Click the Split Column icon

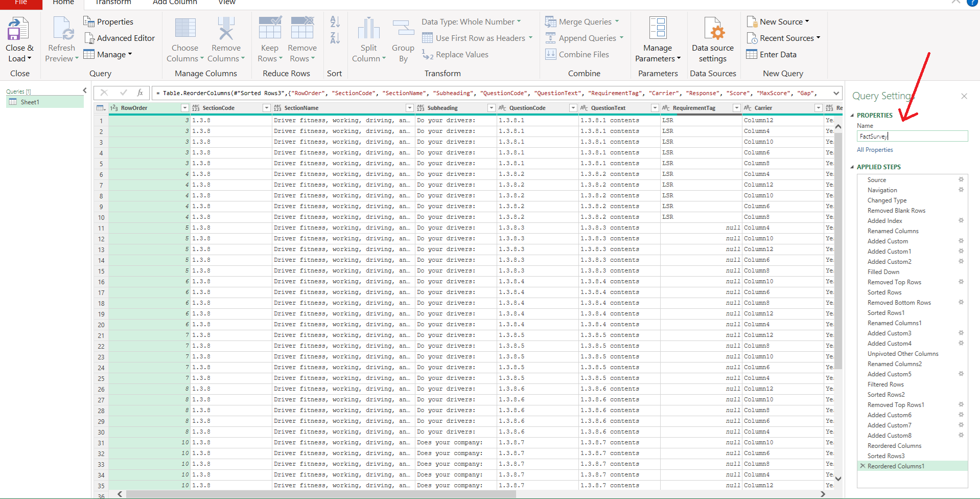click(x=368, y=29)
